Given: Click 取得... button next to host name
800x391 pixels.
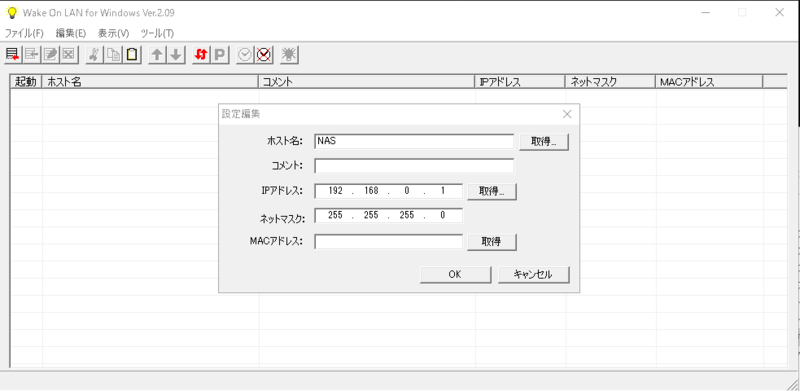Looking at the screenshot, I should coord(543,142).
